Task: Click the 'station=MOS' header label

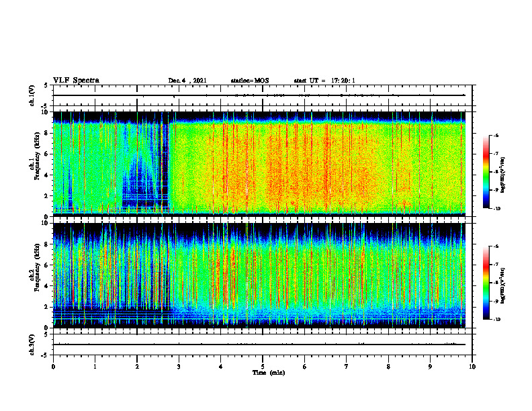Action: [250, 81]
